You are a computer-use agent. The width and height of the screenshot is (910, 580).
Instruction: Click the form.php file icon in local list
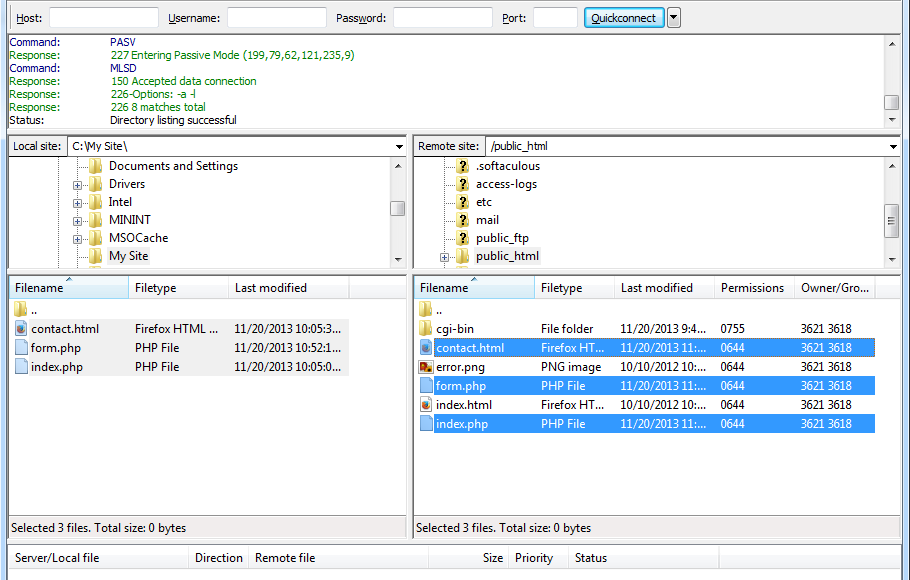(x=21, y=348)
